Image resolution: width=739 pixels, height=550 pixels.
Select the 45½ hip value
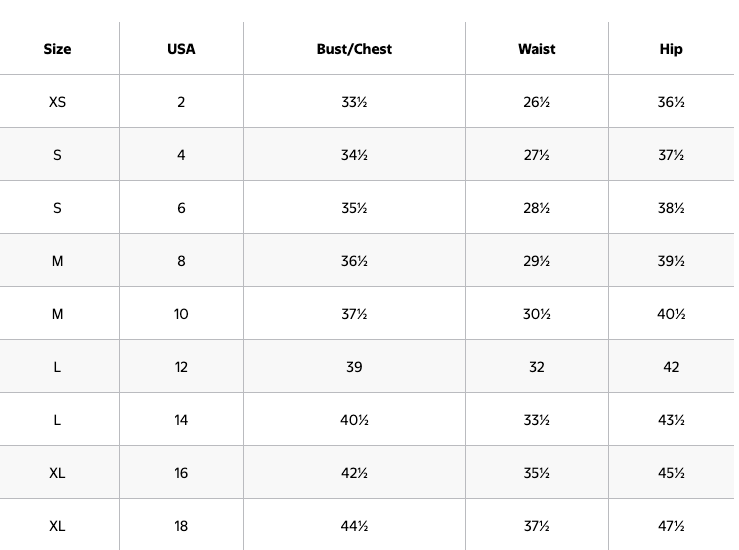click(x=671, y=473)
